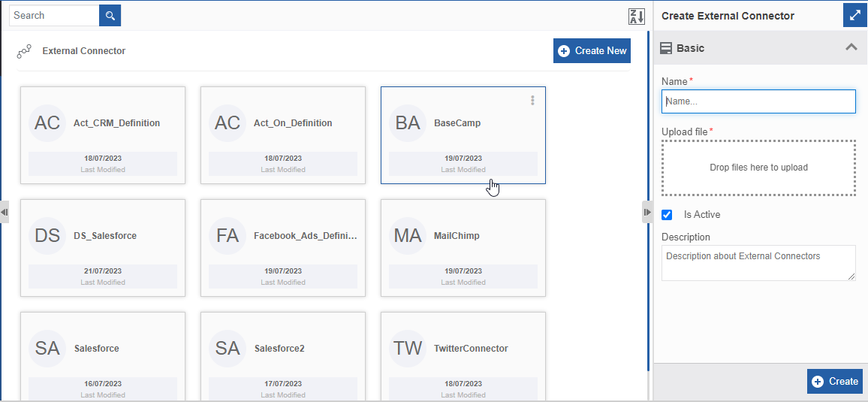This screenshot has width=868, height=402.
Task: Collapse right panel with arrow handle
Action: click(647, 212)
